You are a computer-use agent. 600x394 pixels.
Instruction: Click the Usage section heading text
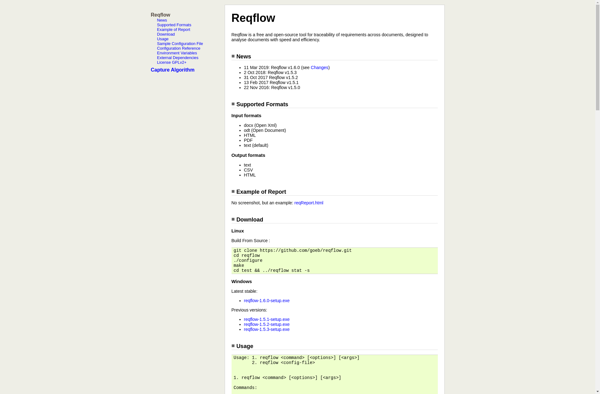pyautogui.click(x=245, y=347)
